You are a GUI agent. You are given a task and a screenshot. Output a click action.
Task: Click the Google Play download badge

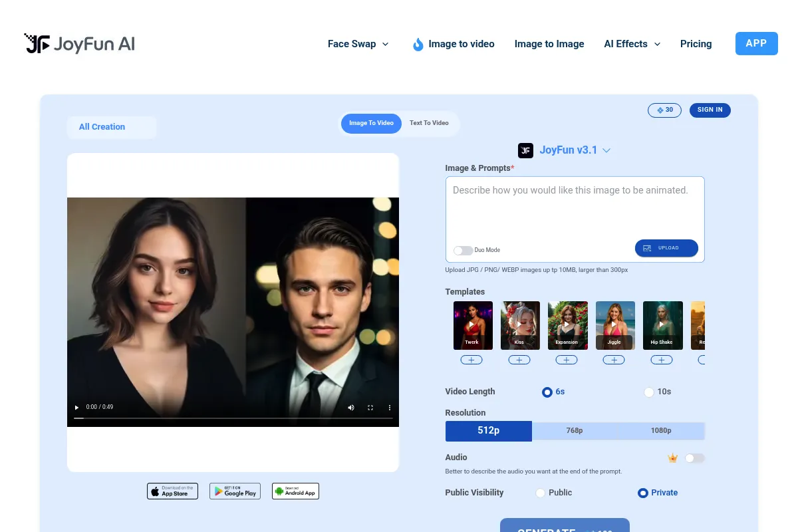click(235, 491)
